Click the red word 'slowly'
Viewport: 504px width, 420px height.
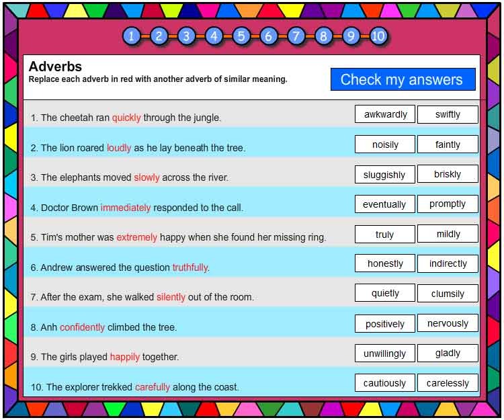pos(146,177)
